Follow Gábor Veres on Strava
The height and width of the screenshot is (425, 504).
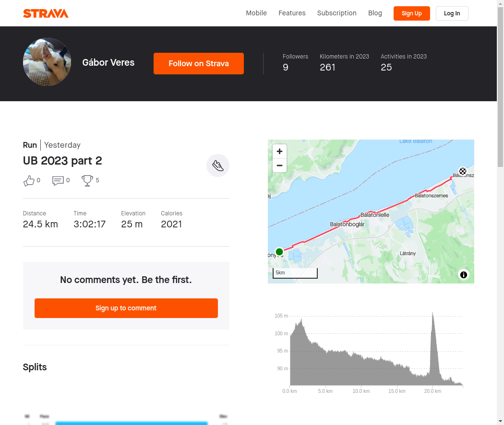198,64
